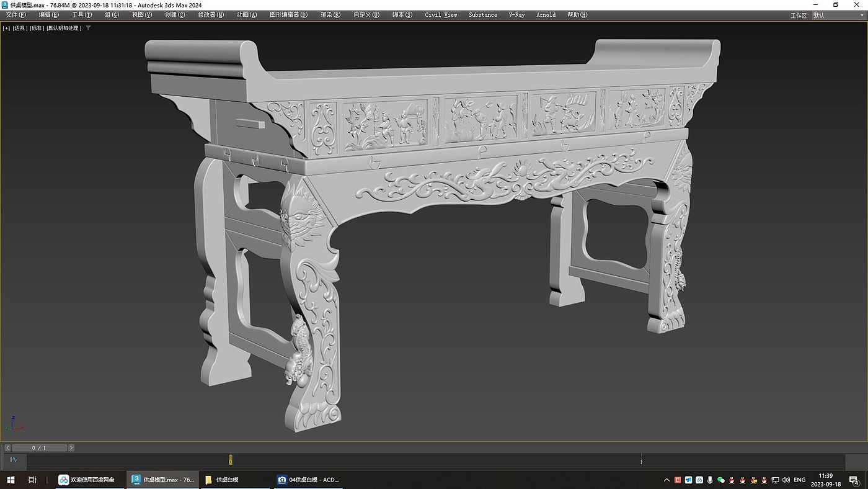Click the volume speaker tray icon
Image resolution: width=868 pixels, height=489 pixels.
[x=786, y=480]
